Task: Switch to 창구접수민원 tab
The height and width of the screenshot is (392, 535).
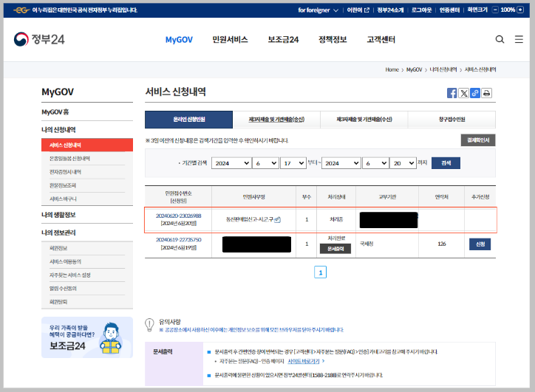Action: (451, 120)
